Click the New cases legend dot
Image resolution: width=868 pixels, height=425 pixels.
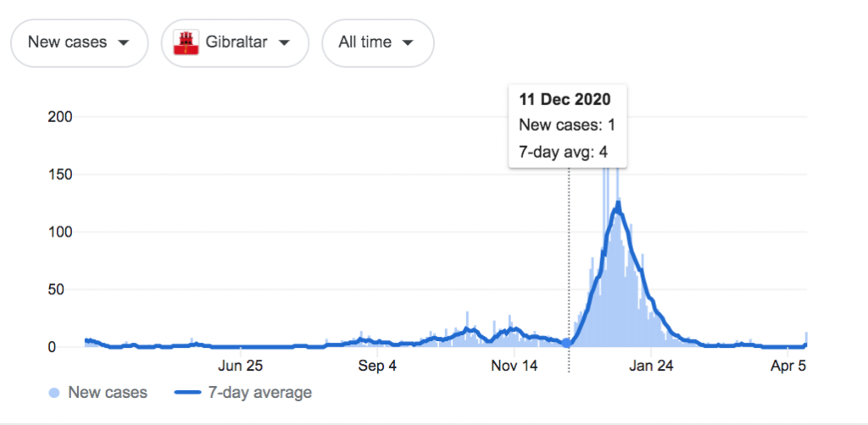pos(56,393)
